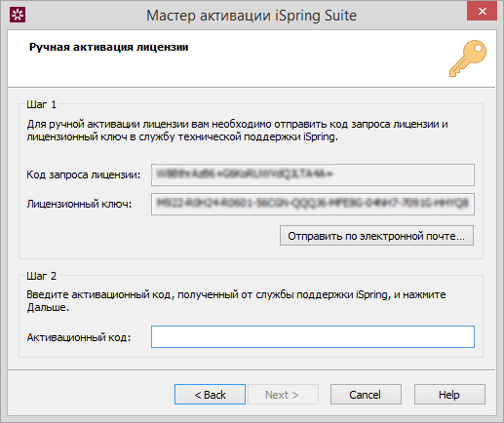Close the activation wizard with the red X
The image size is (504, 423).
tap(482, 11)
